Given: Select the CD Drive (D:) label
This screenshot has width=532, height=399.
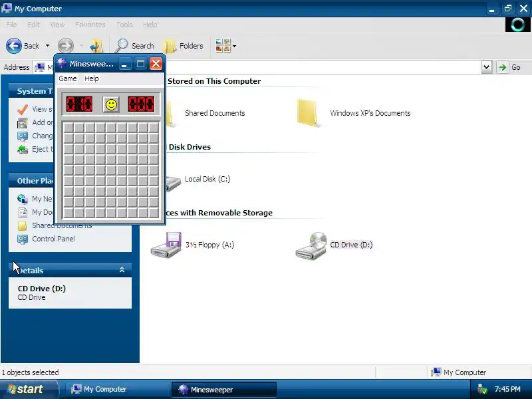Looking at the screenshot, I should click(x=351, y=245).
